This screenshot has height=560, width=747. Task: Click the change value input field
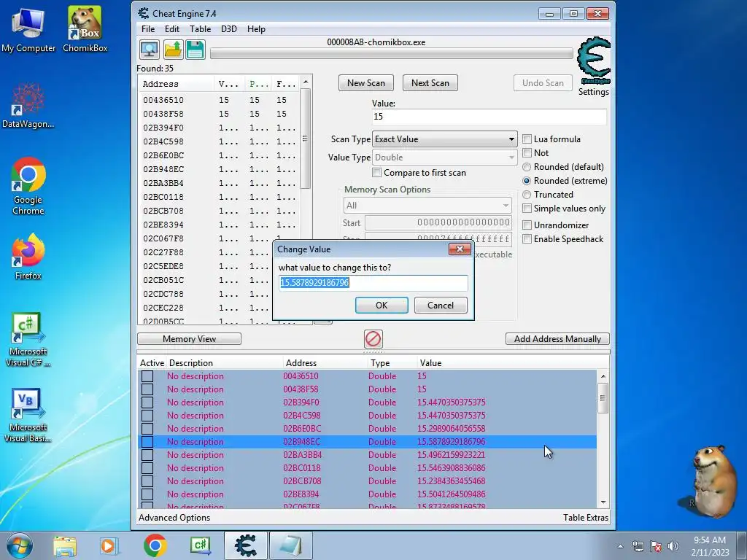point(373,283)
